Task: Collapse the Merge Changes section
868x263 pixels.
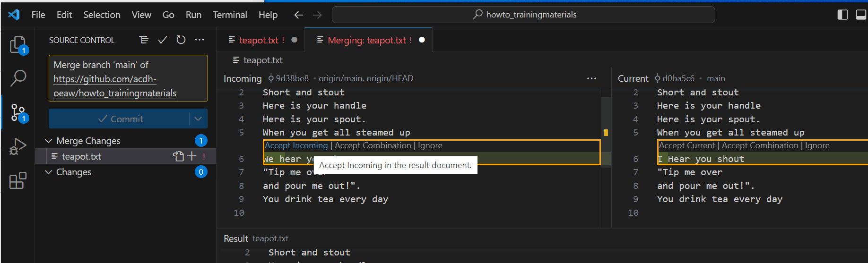Action: pyautogui.click(x=48, y=141)
